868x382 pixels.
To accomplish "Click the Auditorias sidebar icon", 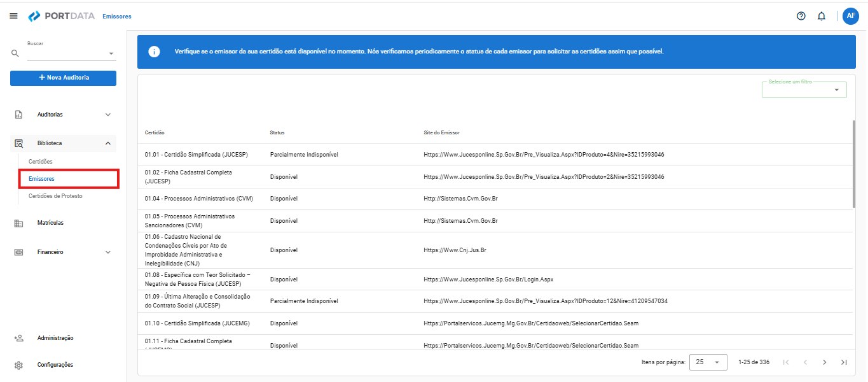I will pos(19,115).
